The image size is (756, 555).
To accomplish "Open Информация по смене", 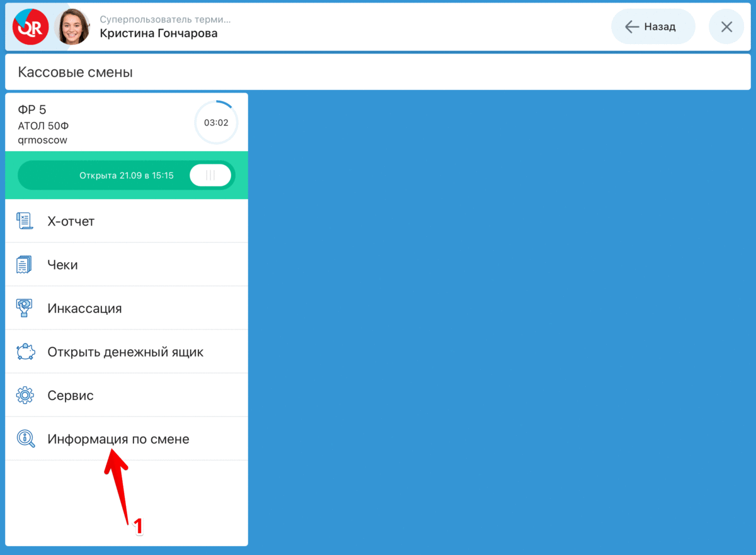I will click(118, 439).
